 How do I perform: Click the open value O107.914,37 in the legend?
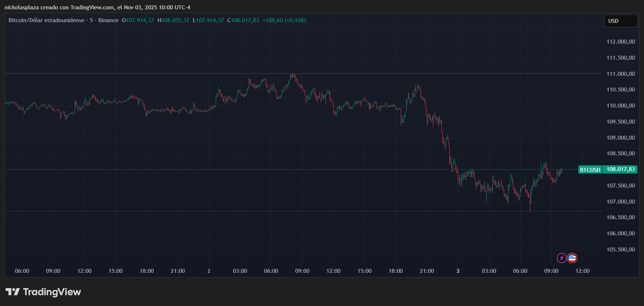[138, 20]
